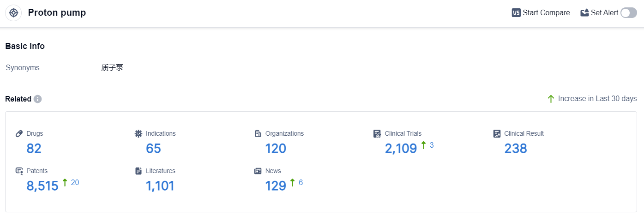Click the News newspaper icon
This screenshot has width=644, height=222.
coord(258,171)
